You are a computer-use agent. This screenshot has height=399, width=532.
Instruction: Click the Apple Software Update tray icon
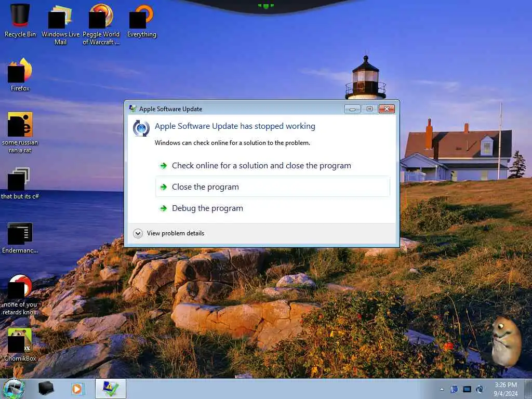480,389
